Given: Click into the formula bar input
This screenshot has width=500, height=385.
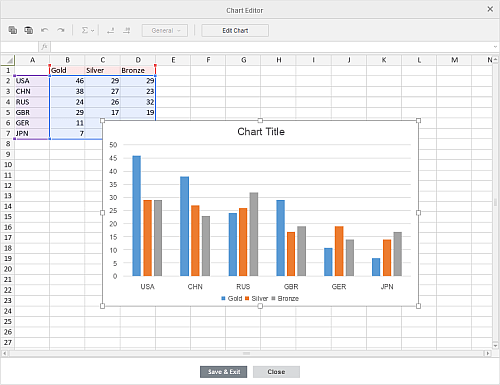Looking at the screenshot, I should [271, 47].
